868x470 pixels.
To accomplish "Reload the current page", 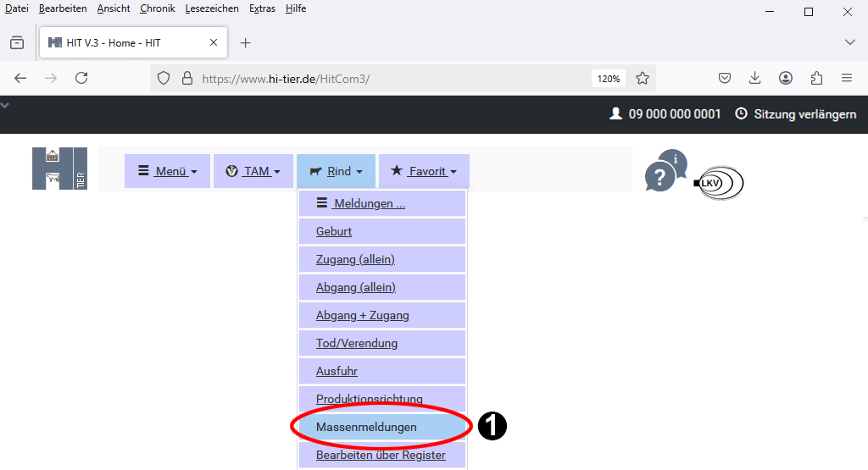I will click(x=81, y=78).
